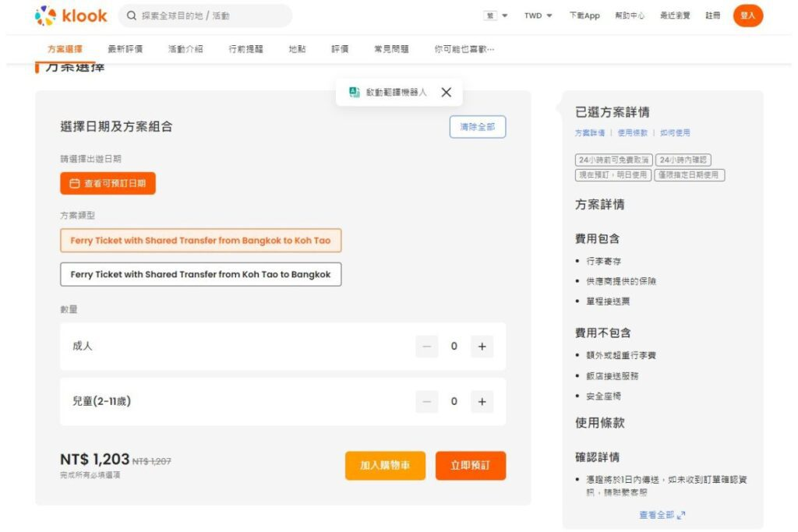Decrease 成人 quantity with minus
The image size is (798, 532).
point(426,347)
